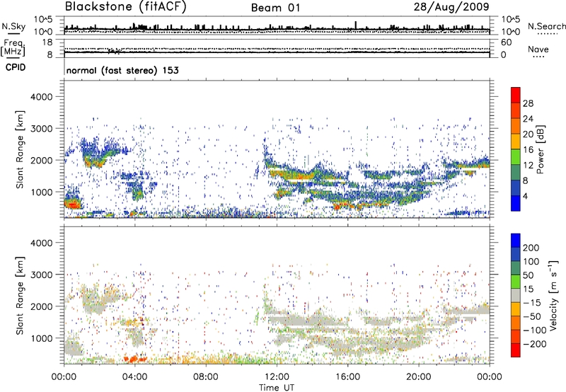Image resolution: width=566 pixels, height=392 pixels.
Task: Click the red velocity patch near 04:00
Action: point(134,359)
